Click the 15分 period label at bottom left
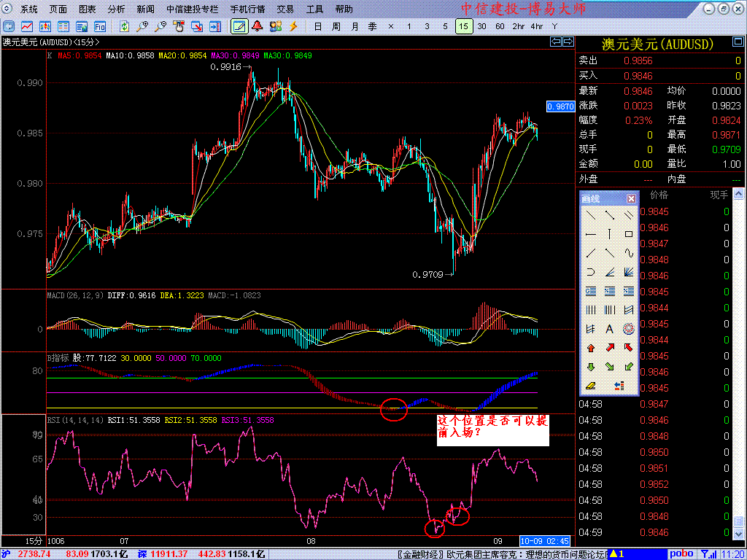 [x=34, y=541]
